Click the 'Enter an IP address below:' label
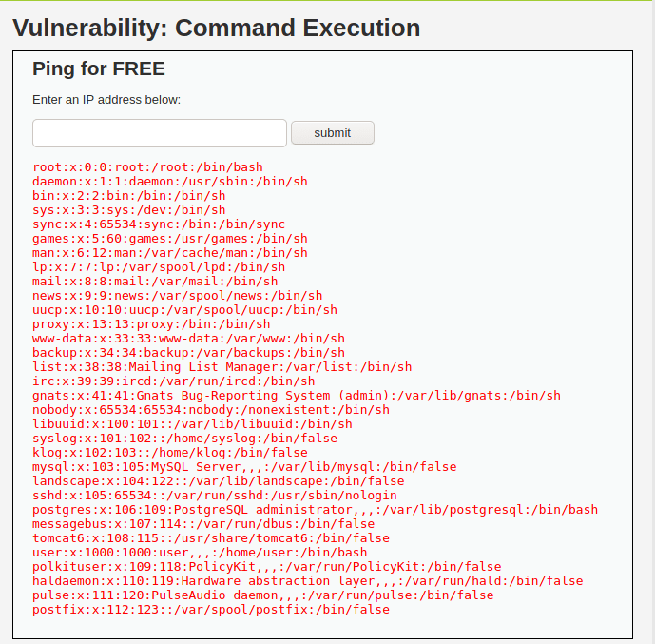The width and height of the screenshot is (655, 644). tap(106, 99)
